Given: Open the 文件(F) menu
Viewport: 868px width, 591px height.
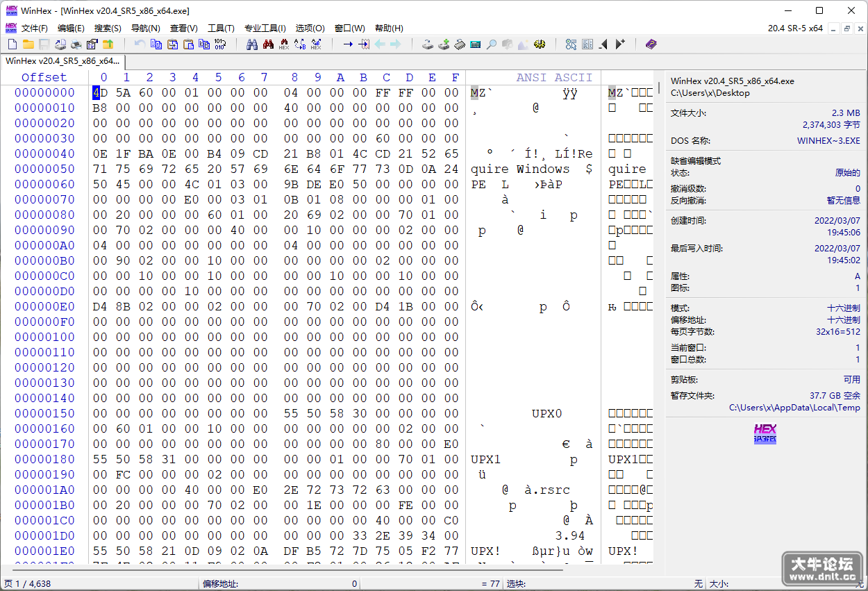Looking at the screenshot, I should point(35,28).
